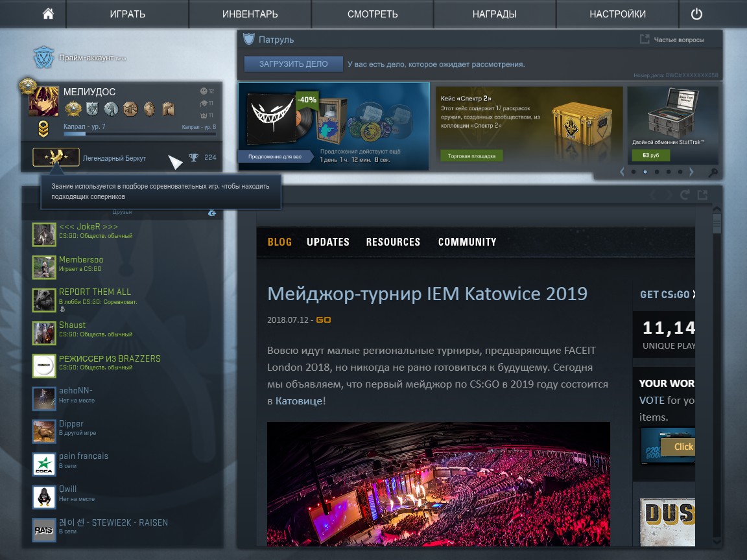Select first medal in profile row
747x560 pixels.
click(x=73, y=109)
